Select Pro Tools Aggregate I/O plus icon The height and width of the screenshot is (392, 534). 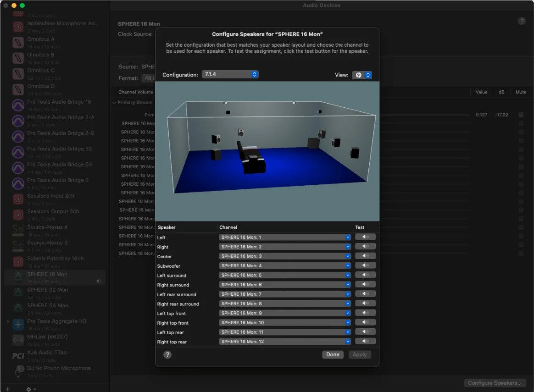pyautogui.click(x=18, y=324)
